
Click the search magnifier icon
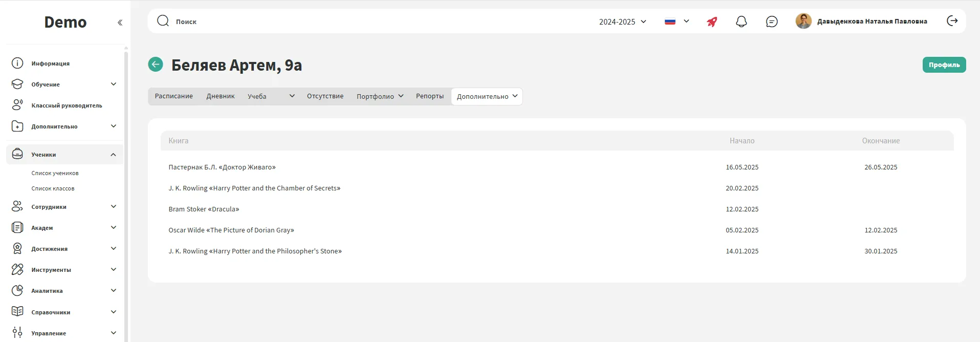click(x=163, y=21)
